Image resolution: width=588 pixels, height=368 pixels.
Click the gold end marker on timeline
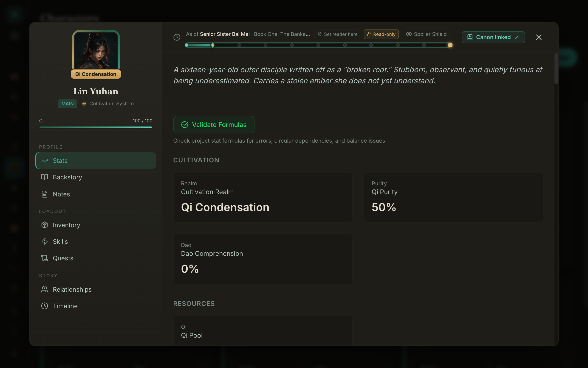pos(450,45)
